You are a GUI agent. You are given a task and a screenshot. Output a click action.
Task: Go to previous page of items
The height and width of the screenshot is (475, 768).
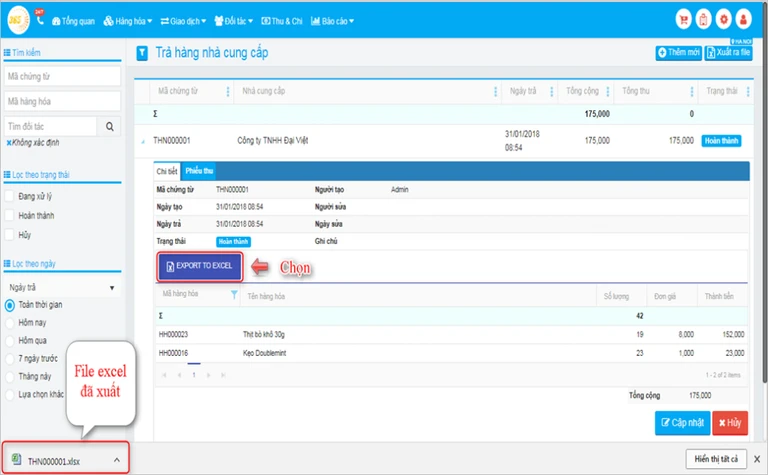[179, 375]
